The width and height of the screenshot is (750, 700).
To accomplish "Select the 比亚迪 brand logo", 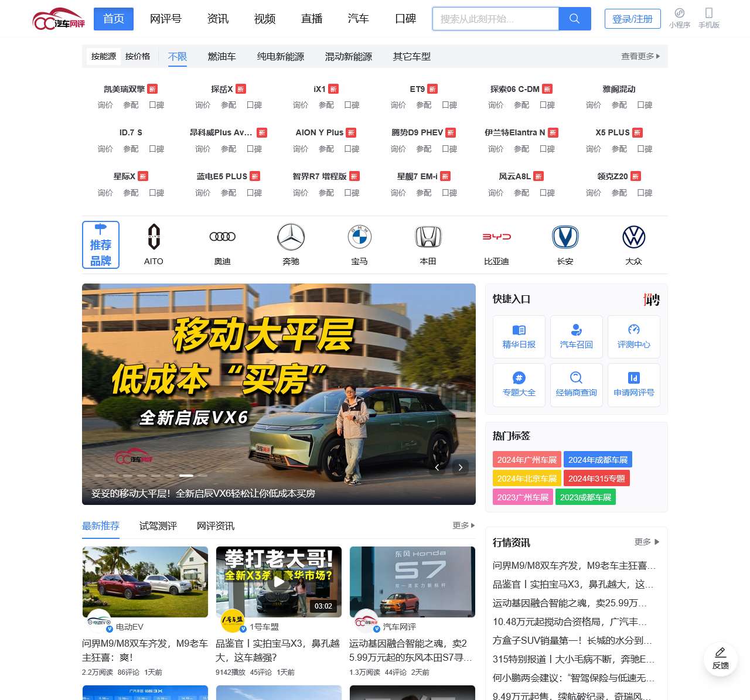I will pyautogui.click(x=497, y=237).
